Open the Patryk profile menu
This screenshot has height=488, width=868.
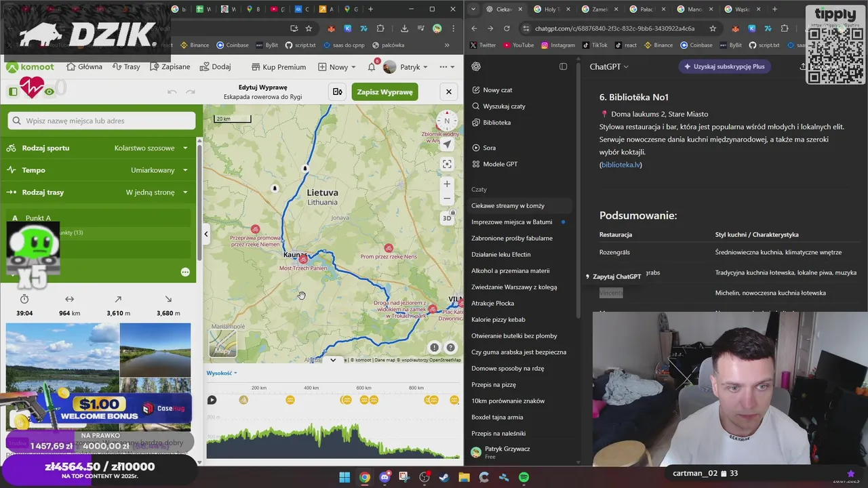[406, 67]
